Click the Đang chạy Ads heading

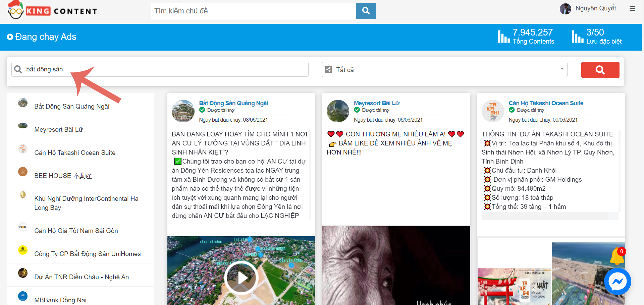[46, 37]
